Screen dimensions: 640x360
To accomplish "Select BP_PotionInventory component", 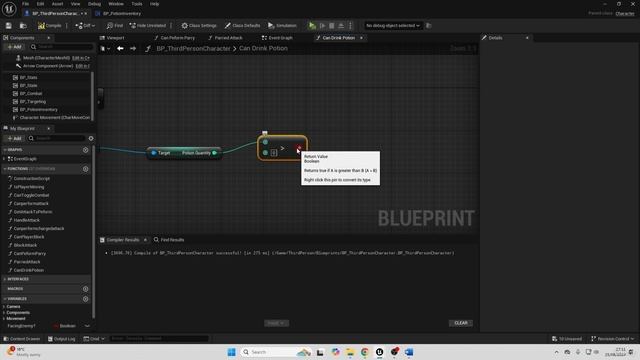I will pyautogui.click(x=38, y=109).
